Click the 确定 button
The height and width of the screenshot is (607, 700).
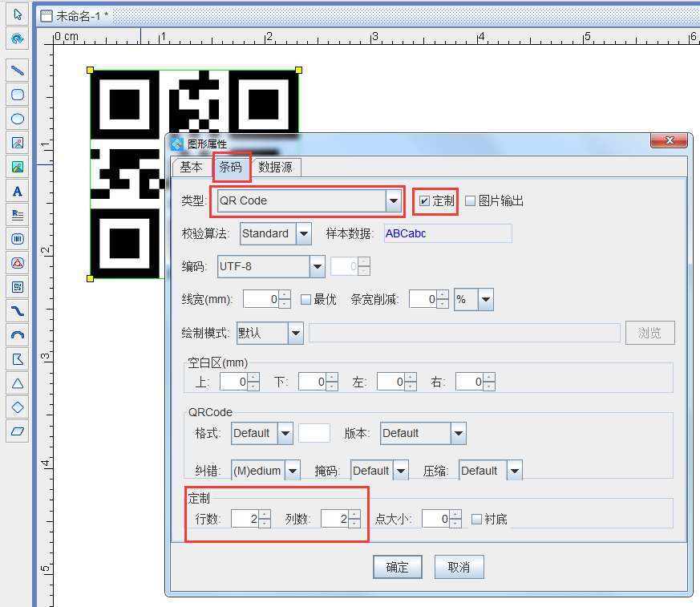click(397, 567)
